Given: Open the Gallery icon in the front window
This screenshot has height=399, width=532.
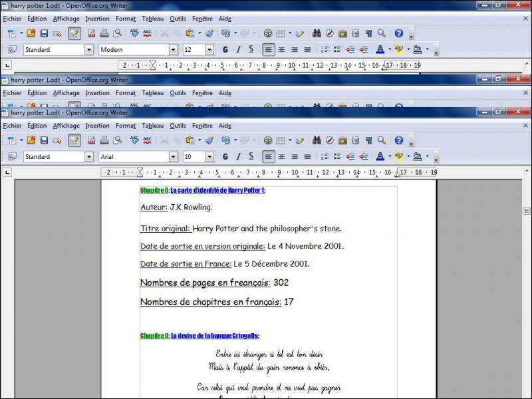Looking at the screenshot, I should point(342,140).
